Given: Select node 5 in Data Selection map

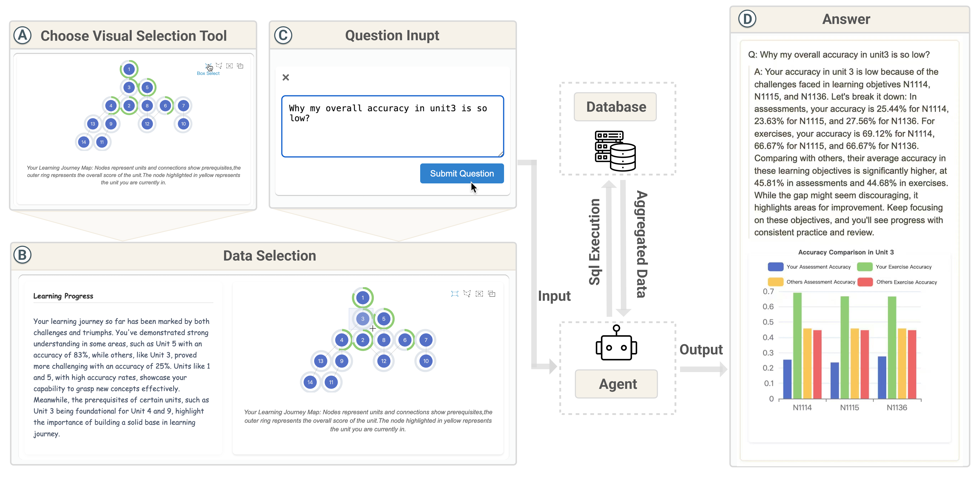Looking at the screenshot, I should point(384,319).
